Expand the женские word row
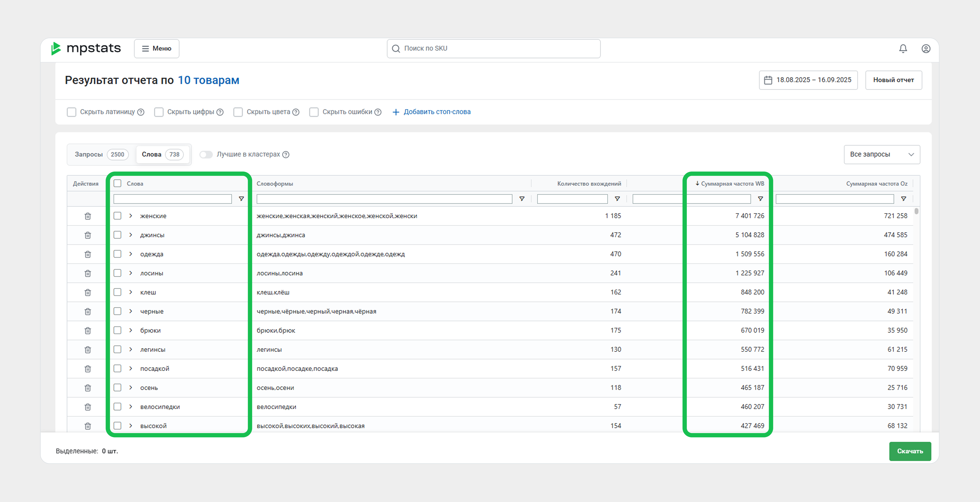The image size is (980, 502). tap(131, 216)
